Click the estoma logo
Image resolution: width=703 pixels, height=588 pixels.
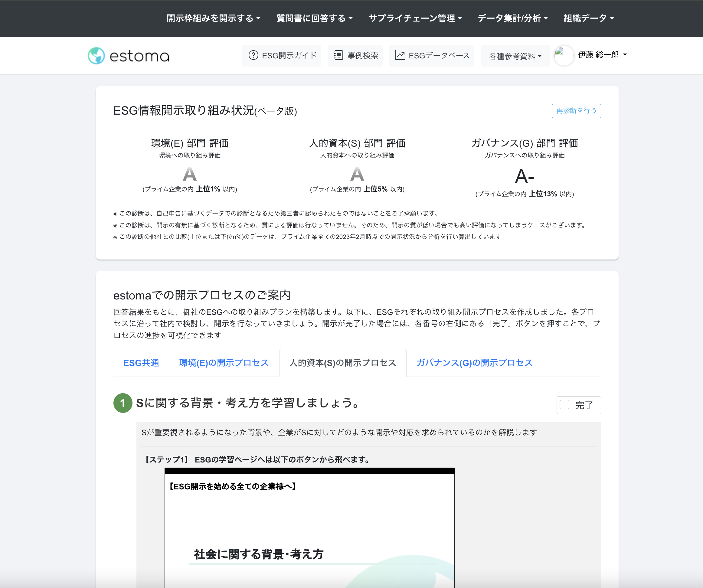coord(129,56)
